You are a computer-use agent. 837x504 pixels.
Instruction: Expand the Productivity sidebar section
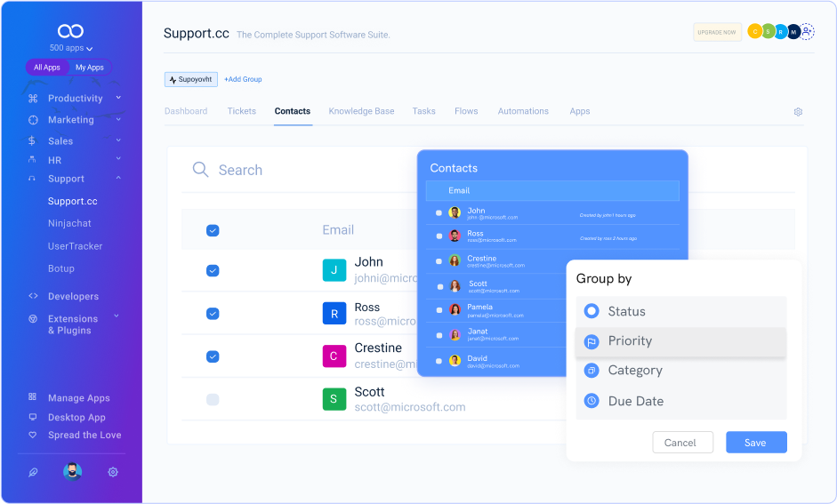(x=118, y=98)
